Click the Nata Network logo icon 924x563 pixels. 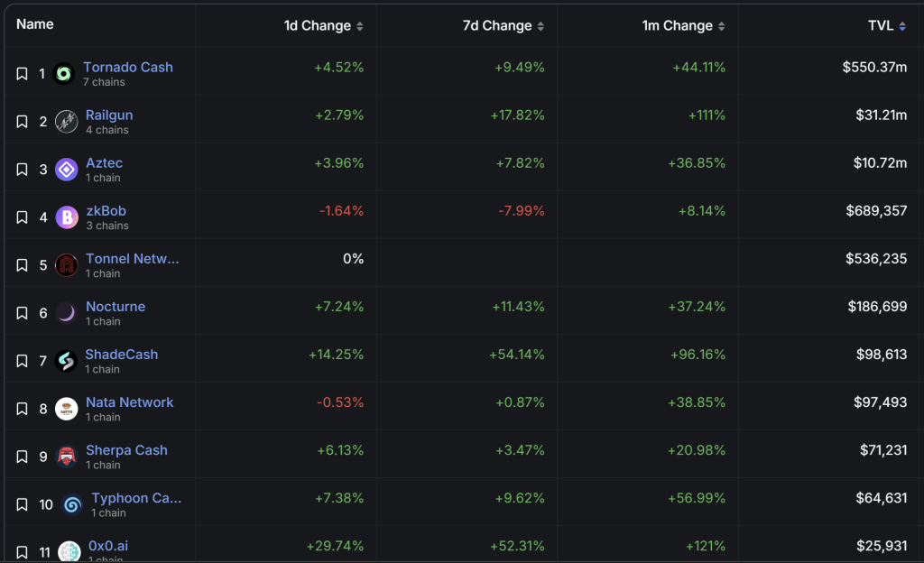67,409
